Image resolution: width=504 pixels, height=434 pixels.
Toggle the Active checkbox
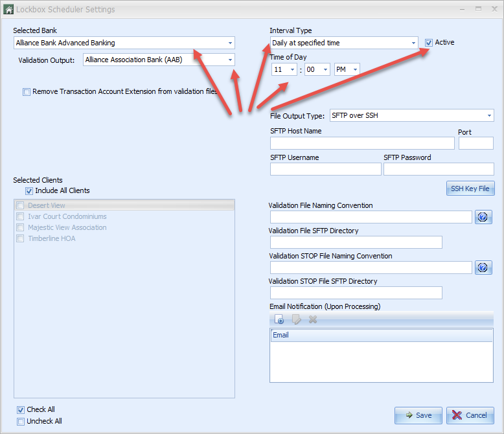point(429,43)
